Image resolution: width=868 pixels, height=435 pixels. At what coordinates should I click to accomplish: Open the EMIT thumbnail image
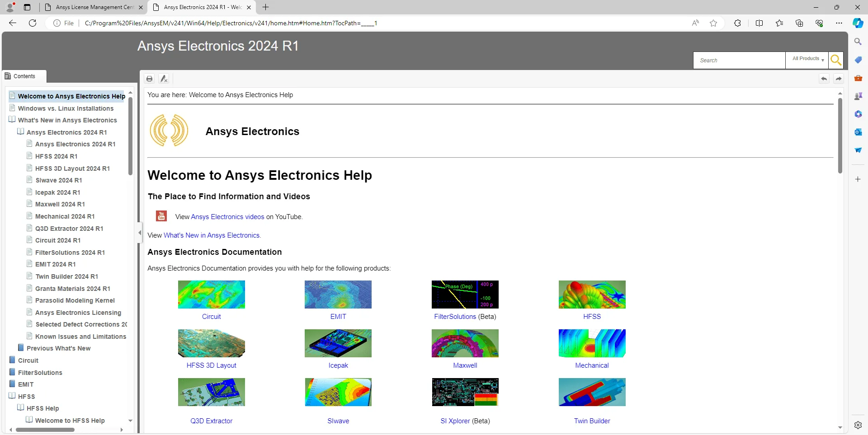pyautogui.click(x=338, y=295)
